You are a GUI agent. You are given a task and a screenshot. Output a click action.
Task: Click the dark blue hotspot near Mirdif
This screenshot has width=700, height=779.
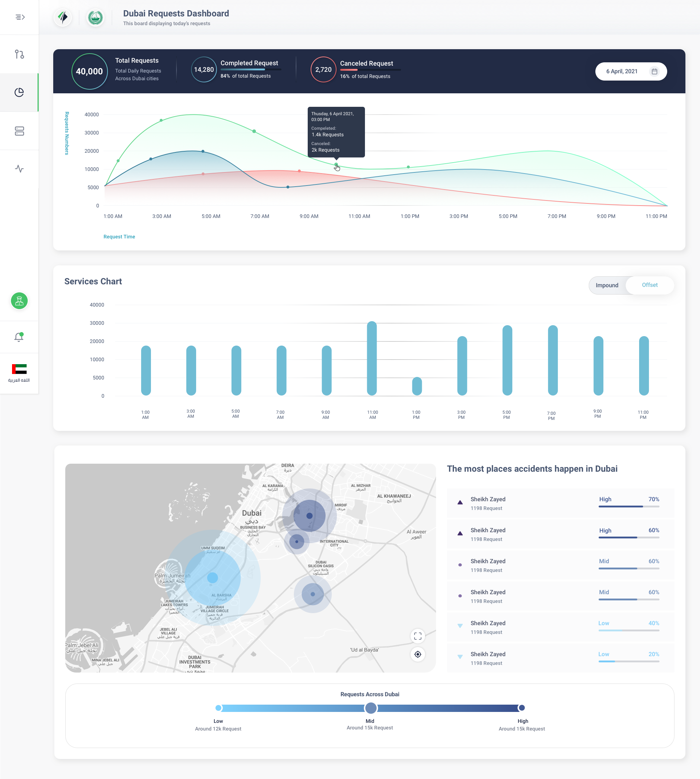tap(310, 515)
